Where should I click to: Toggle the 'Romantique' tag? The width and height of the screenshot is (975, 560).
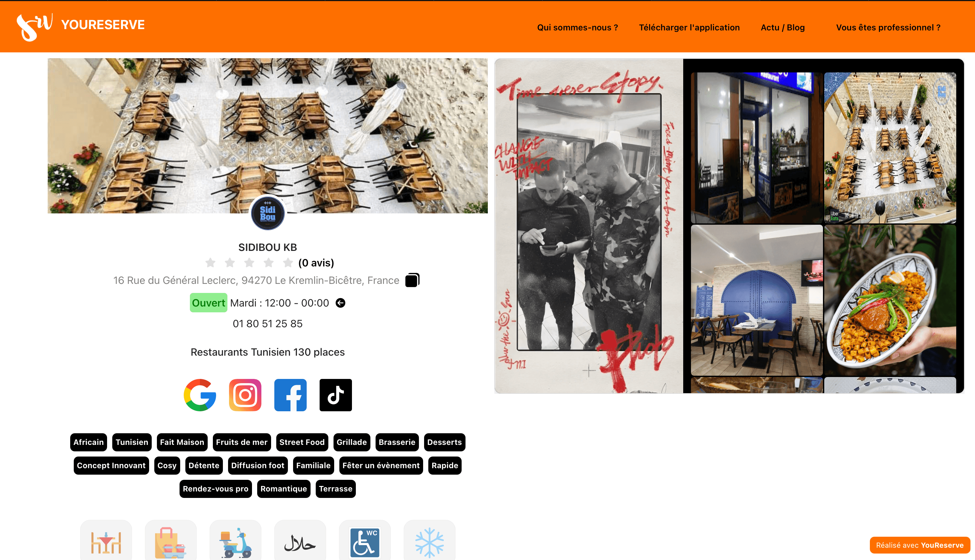point(284,489)
